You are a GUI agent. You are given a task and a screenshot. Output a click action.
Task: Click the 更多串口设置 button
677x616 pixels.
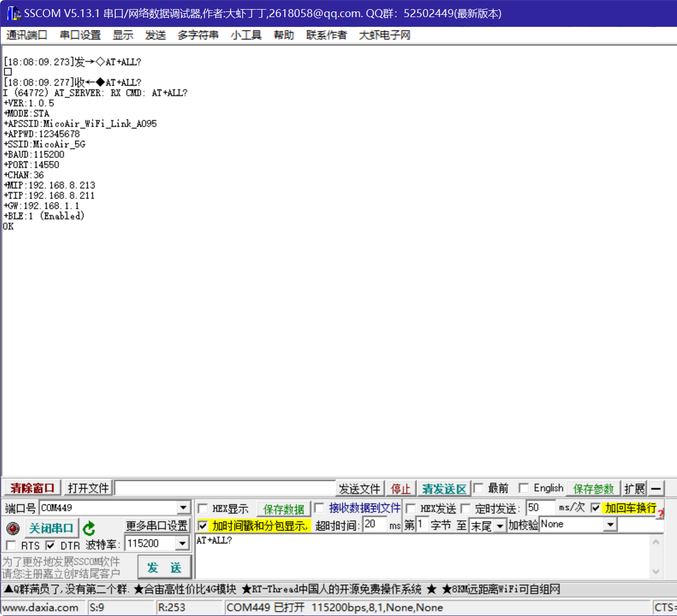coord(157,526)
